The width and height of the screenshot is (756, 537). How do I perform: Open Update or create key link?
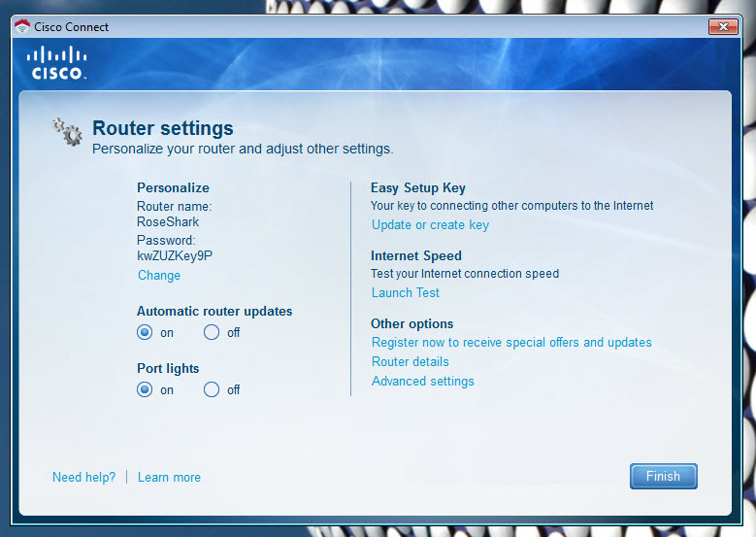click(x=430, y=225)
